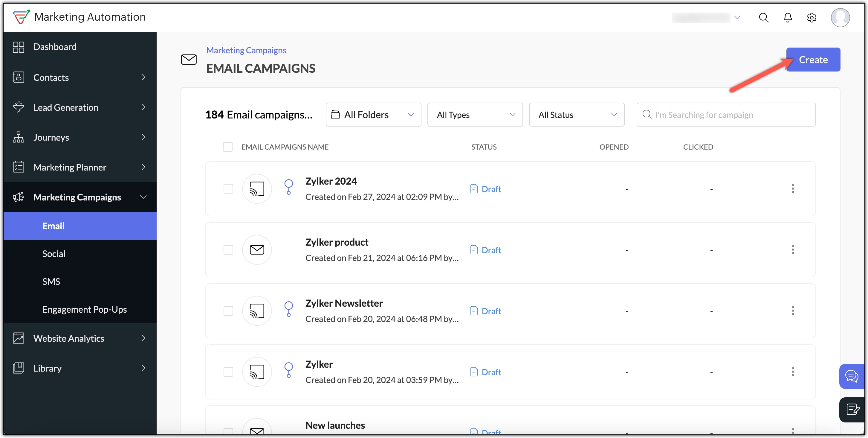The image size is (868, 438).
Task: Click the campaign type icon for Zylker 2024
Action: pyautogui.click(x=257, y=188)
